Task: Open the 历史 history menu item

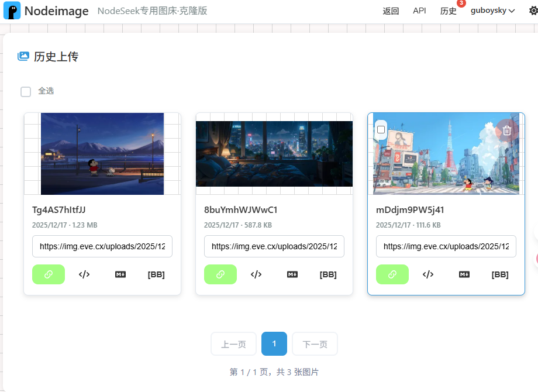Action: (448, 11)
